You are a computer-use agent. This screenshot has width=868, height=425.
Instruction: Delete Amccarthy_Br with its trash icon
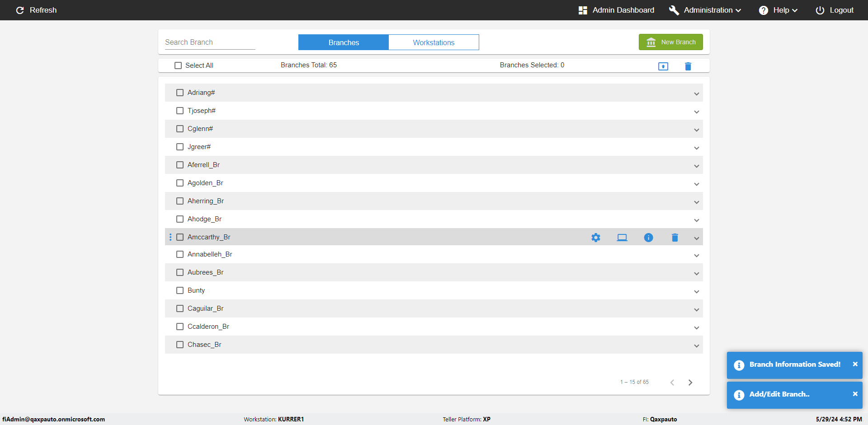(675, 237)
